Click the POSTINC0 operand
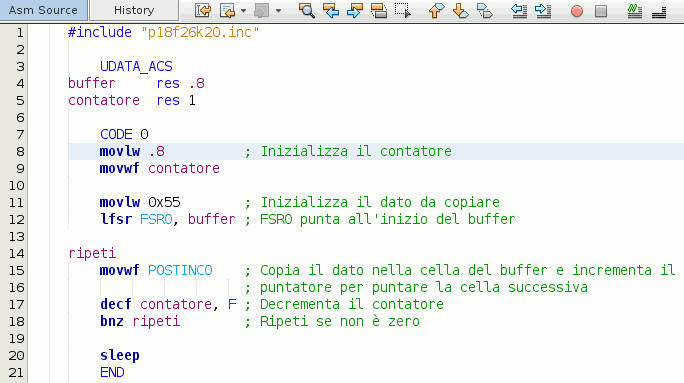 click(180, 270)
